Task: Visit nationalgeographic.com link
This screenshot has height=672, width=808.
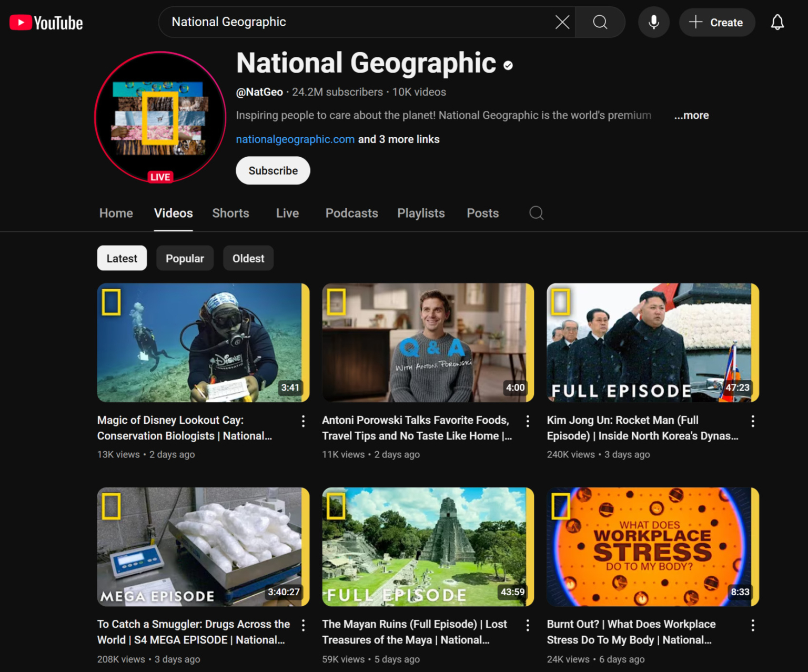Action: [x=295, y=139]
